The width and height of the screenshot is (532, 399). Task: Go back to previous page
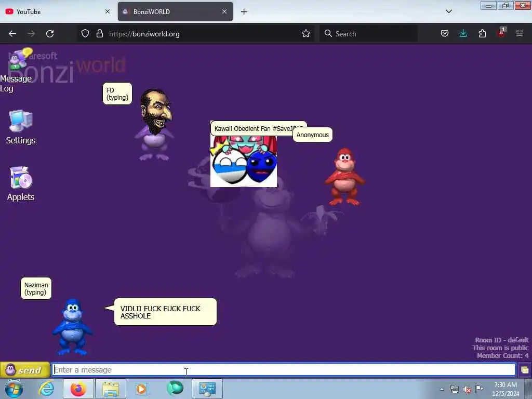(12, 34)
